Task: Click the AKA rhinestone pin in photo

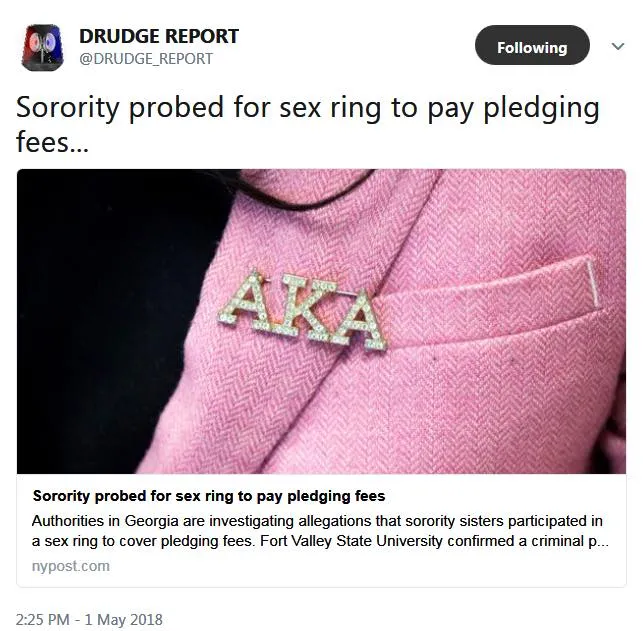Action: coord(303,312)
